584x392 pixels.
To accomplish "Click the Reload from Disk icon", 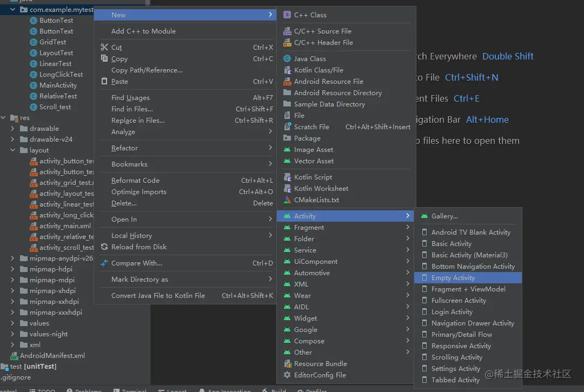I will pos(104,247).
